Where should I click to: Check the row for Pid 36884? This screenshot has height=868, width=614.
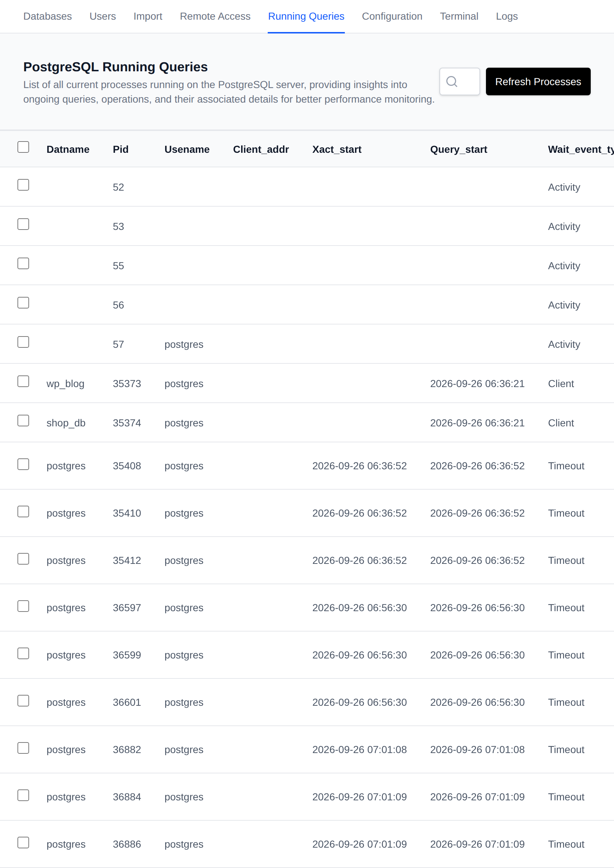23,795
